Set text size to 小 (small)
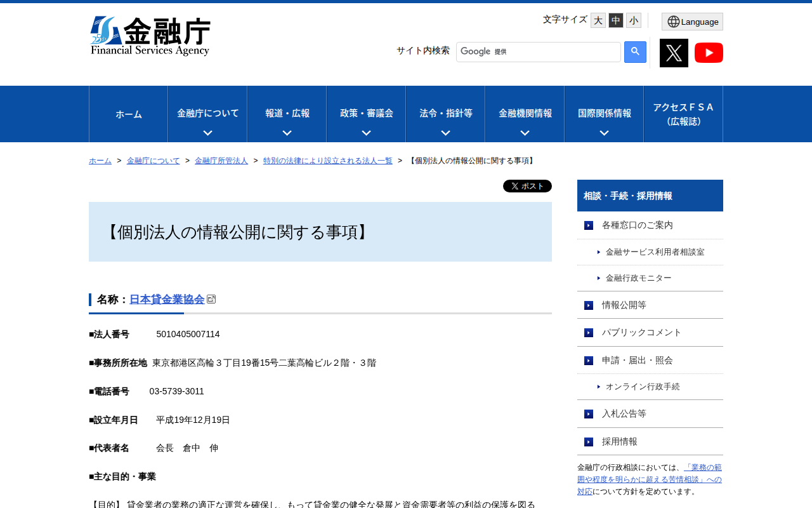The width and height of the screenshot is (812, 508). (634, 20)
